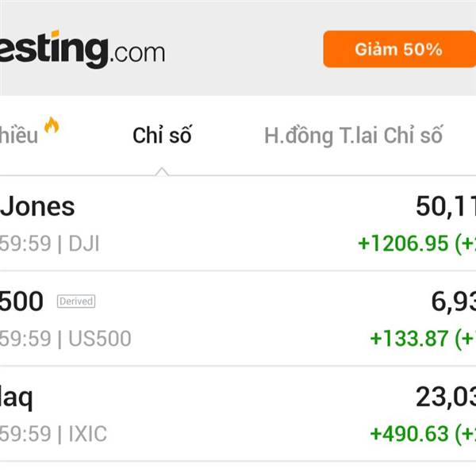Open the Nasdaq index name
The width and height of the screenshot is (476, 476).
[17, 397]
